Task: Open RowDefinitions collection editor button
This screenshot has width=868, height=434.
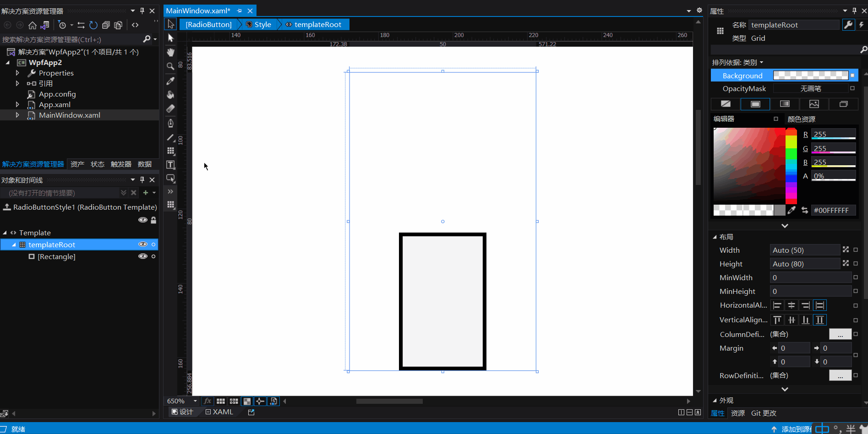Action: click(x=840, y=375)
